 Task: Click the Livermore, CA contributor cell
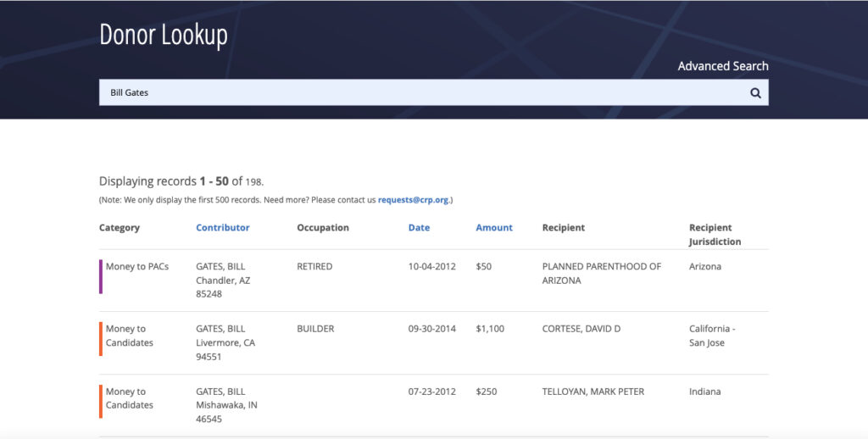(225, 342)
